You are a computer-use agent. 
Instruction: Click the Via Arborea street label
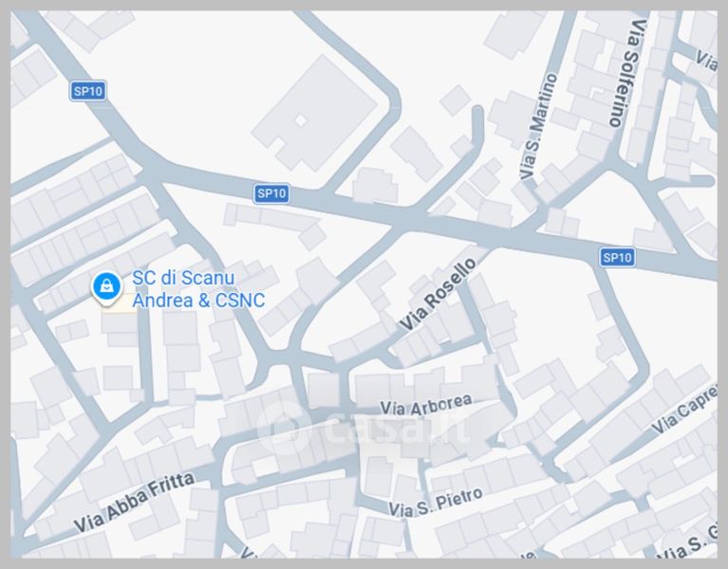(426, 405)
